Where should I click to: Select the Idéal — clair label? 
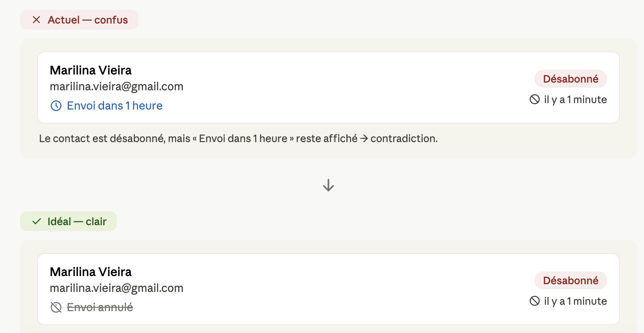click(77, 221)
